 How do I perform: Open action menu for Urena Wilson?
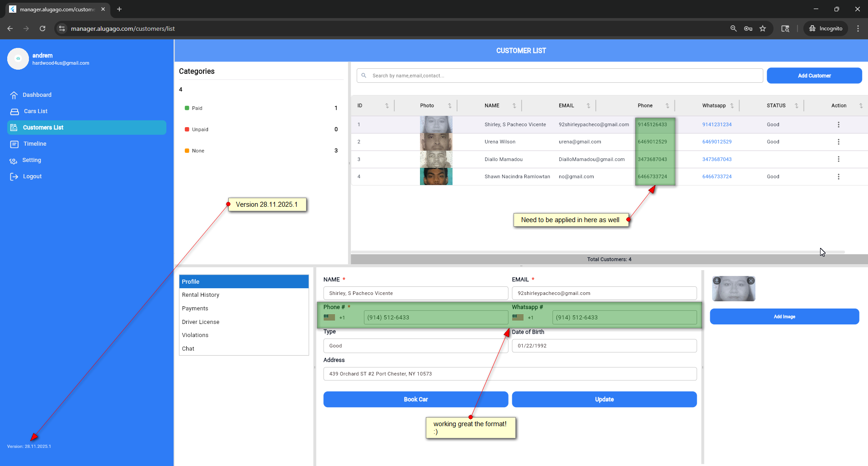[x=838, y=142]
